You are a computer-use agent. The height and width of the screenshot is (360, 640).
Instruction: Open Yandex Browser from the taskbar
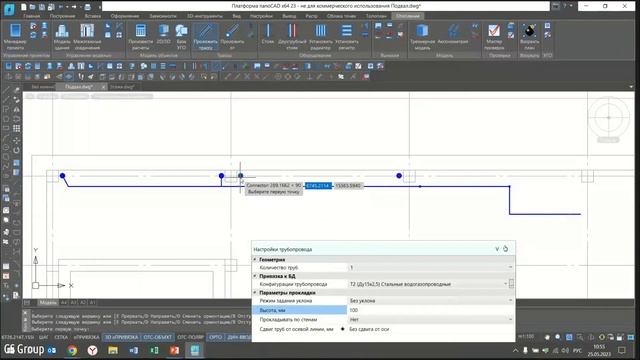click(x=93, y=350)
